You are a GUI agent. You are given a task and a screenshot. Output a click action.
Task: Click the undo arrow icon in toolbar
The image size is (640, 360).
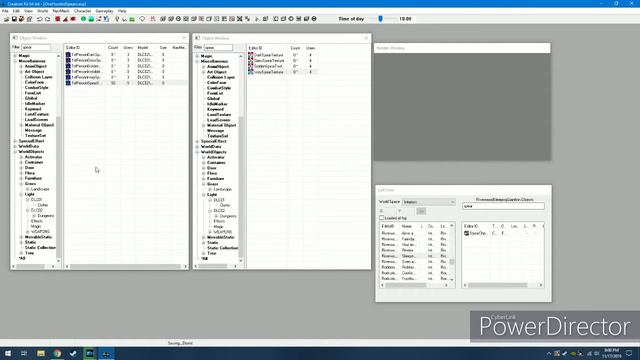click(x=40, y=19)
